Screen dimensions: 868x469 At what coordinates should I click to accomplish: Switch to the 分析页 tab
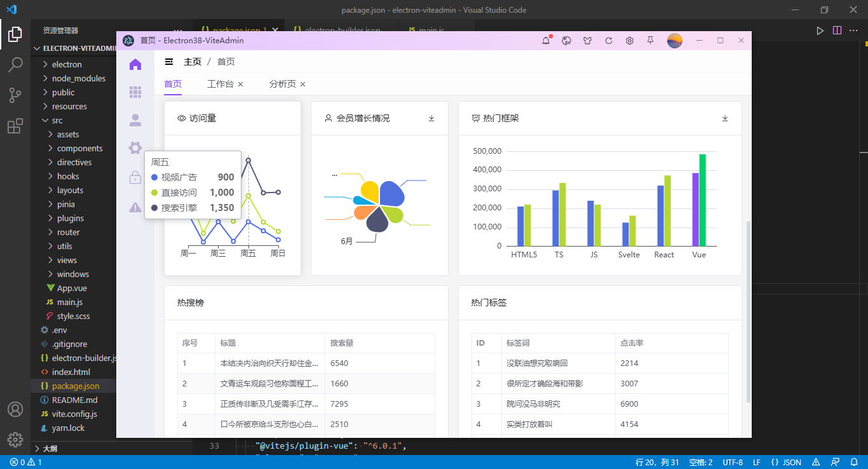(282, 84)
